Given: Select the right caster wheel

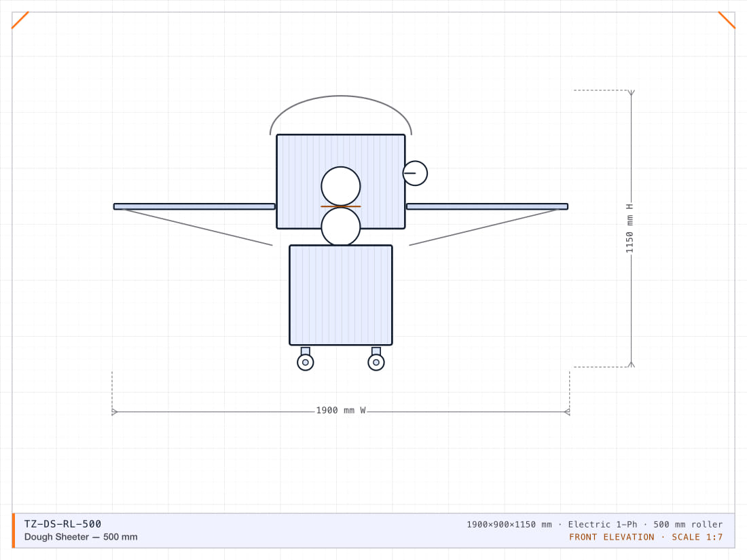Looking at the screenshot, I should [x=376, y=362].
